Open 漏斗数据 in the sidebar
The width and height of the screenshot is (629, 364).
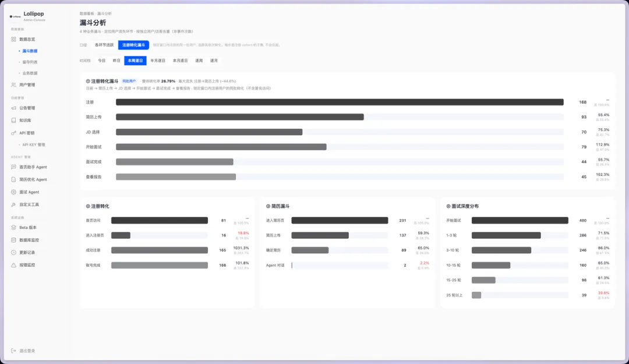click(x=30, y=51)
